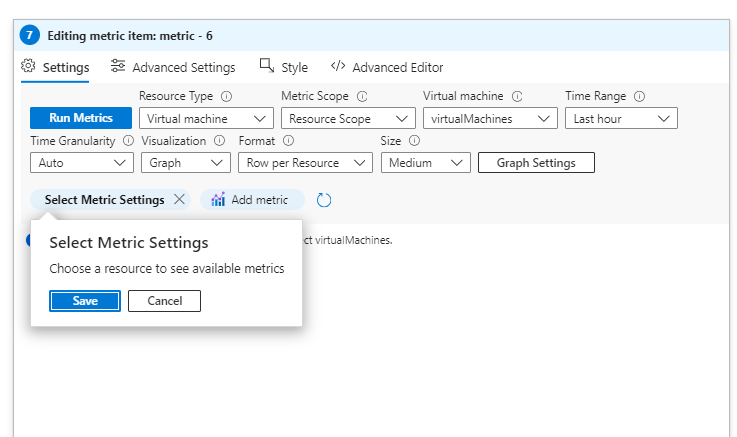Viewport: 737px width, 437px height.
Task: Click the Add metric chart icon
Action: coord(218,200)
